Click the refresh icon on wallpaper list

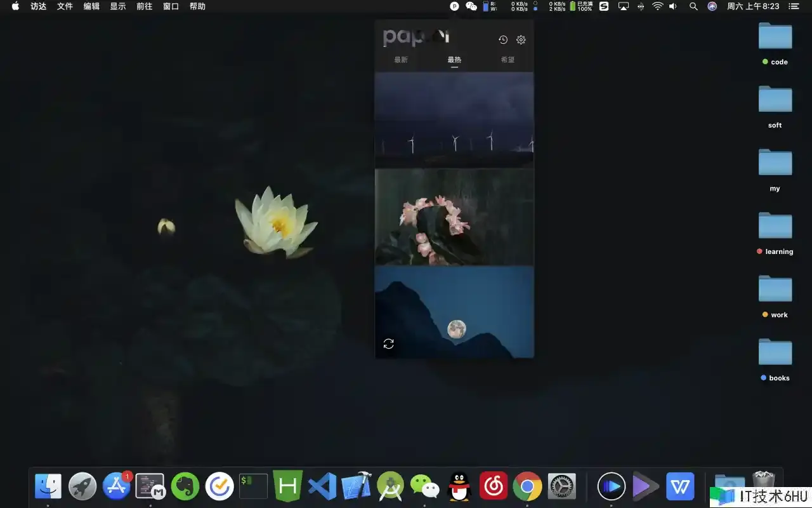pyautogui.click(x=389, y=344)
